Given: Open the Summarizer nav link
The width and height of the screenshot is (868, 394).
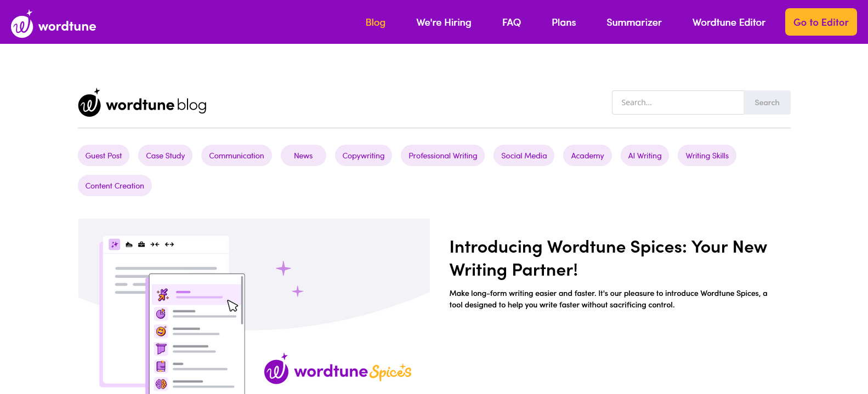Looking at the screenshot, I should [x=634, y=22].
